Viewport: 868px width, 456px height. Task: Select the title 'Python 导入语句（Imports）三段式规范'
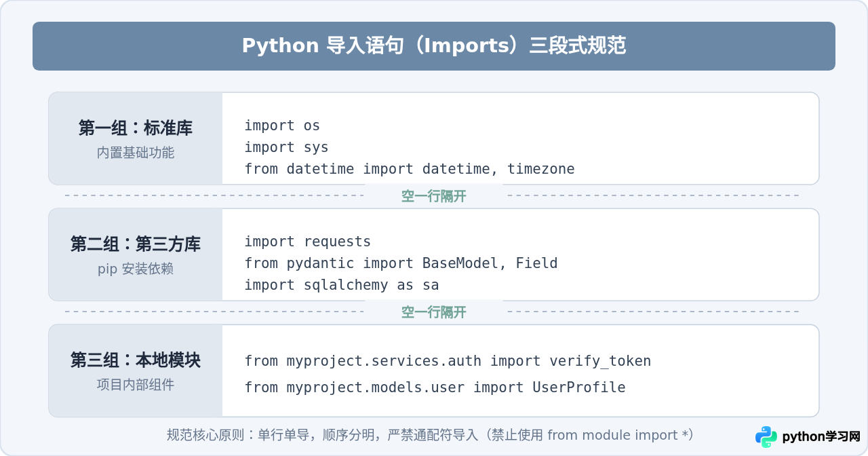434,45
